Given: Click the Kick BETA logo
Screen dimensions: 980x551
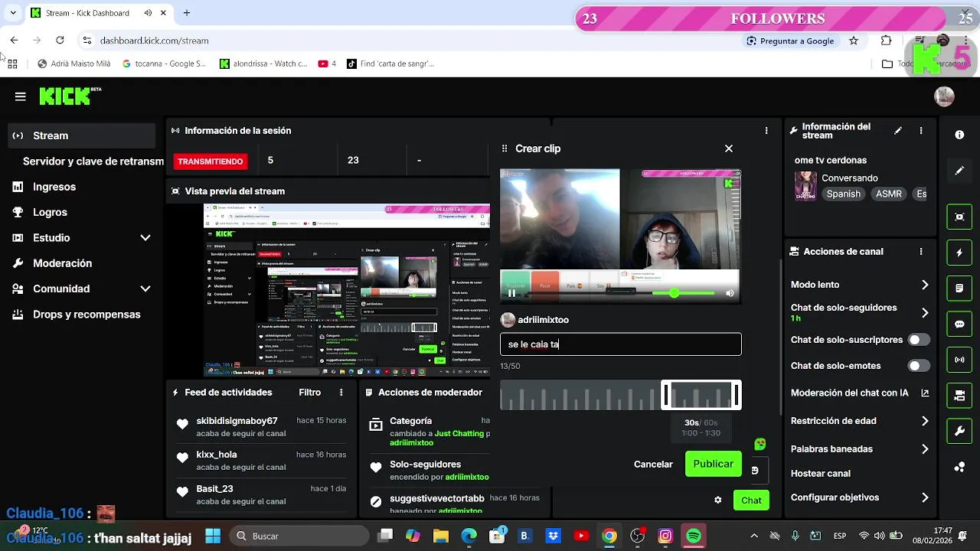Looking at the screenshot, I should 70,96.
